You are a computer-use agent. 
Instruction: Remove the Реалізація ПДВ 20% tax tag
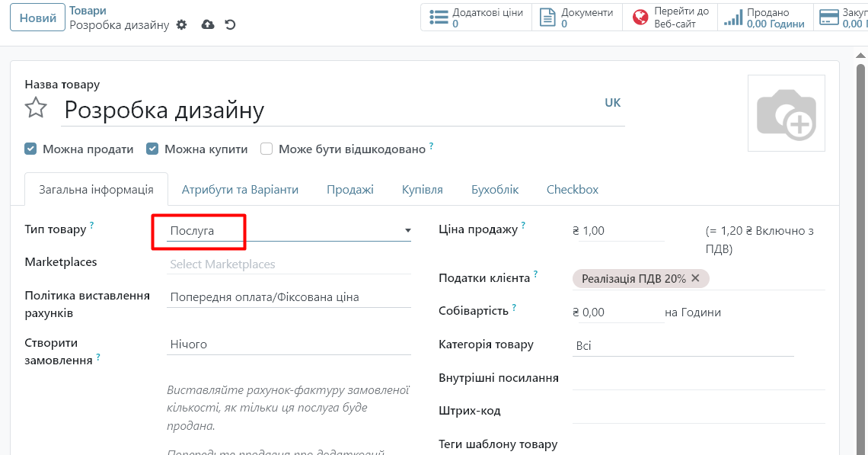click(x=695, y=278)
